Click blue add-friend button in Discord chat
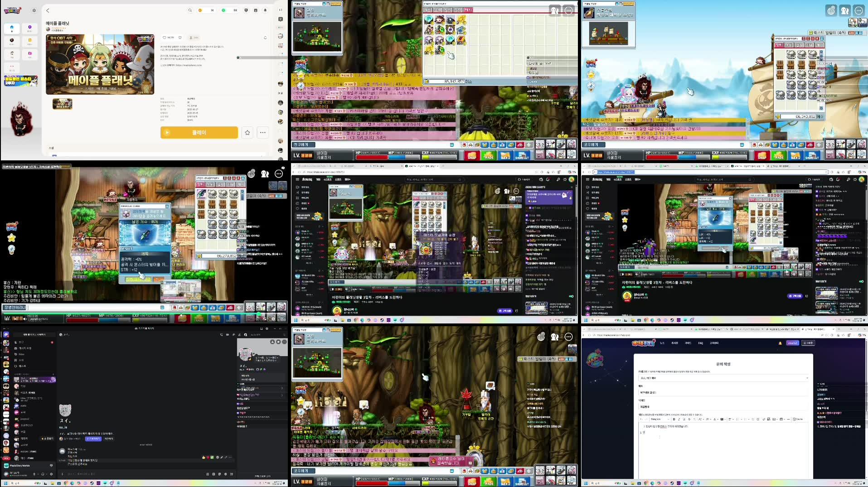The height and width of the screenshot is (487, 868). click(93, 439)
